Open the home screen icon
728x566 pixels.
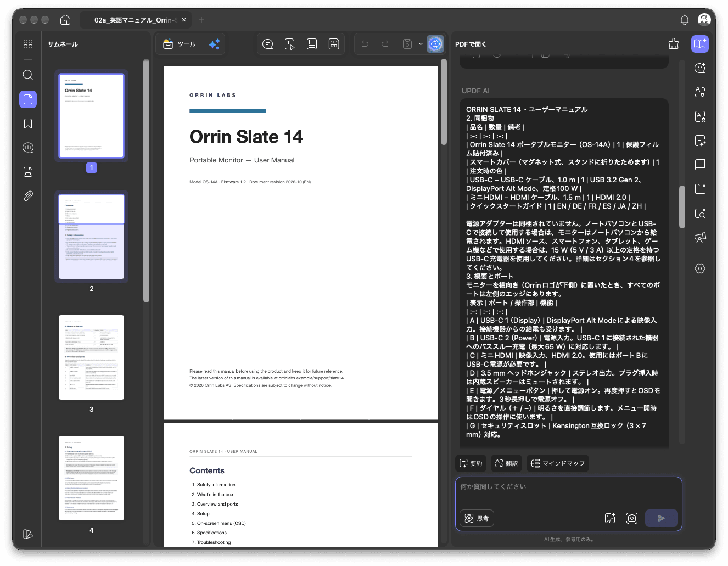(65, 20)
